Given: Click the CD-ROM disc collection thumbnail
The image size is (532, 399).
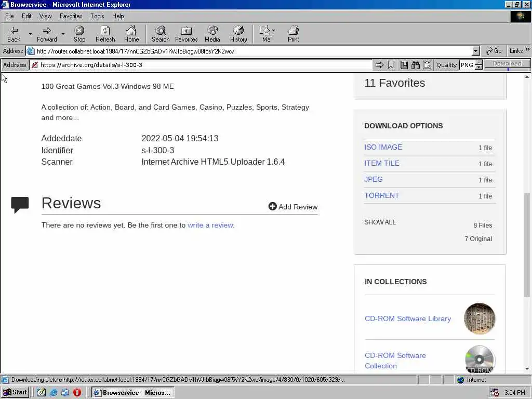Looking at the screenshot, I should pyautogui.click(x=480, y=360).
